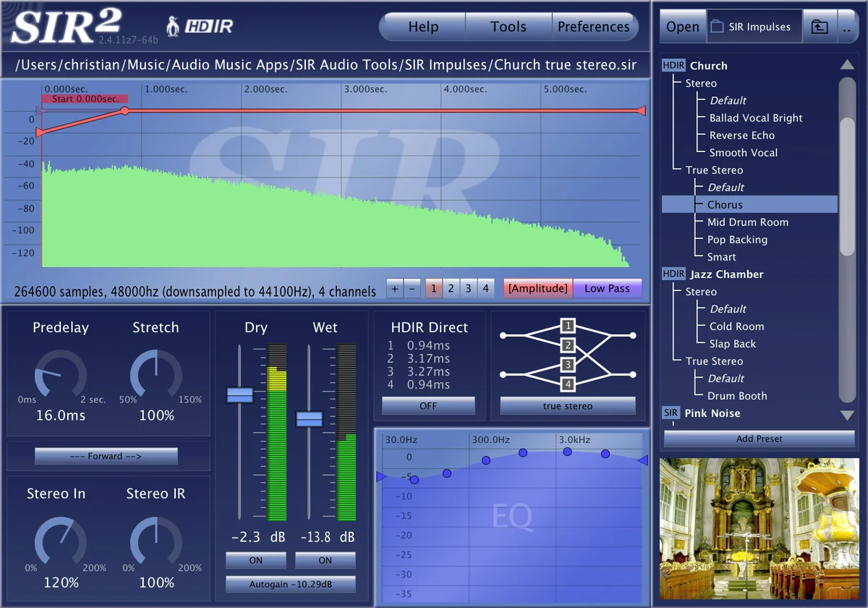Click the church interior thumbnail image
This screenshot has height=608, width=868.
click(x=759, y=528)
